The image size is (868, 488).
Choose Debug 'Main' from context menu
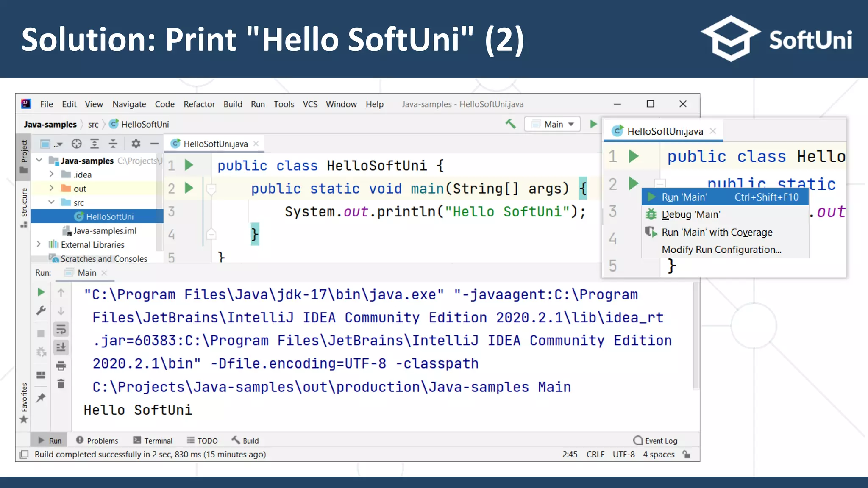[x=725, y=214]
